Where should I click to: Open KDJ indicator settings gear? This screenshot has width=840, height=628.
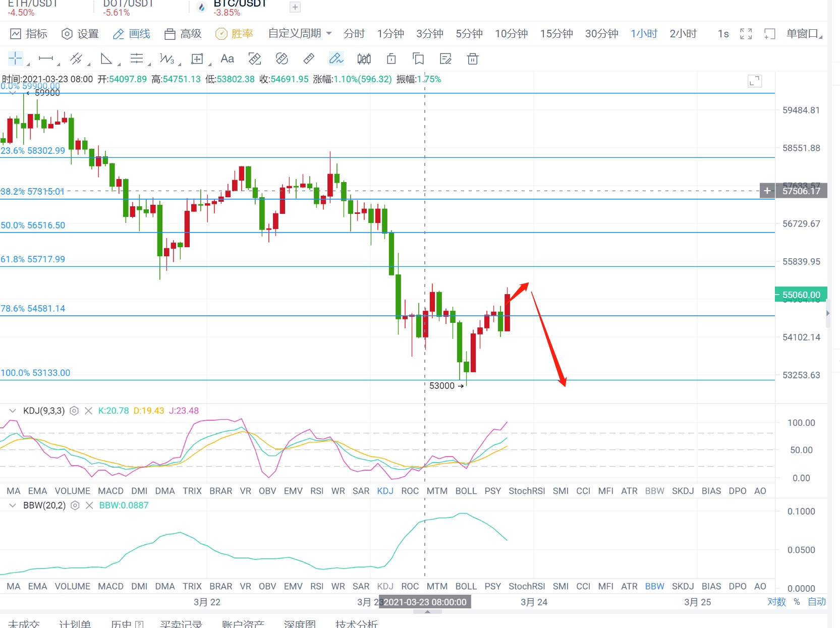[x=74, y=411]
